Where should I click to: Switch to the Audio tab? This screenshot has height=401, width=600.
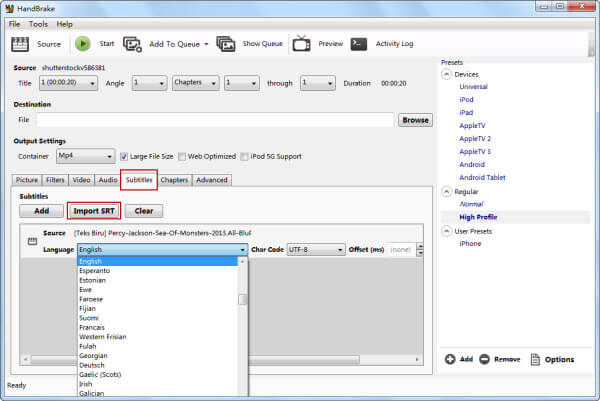tap(108, 180)
